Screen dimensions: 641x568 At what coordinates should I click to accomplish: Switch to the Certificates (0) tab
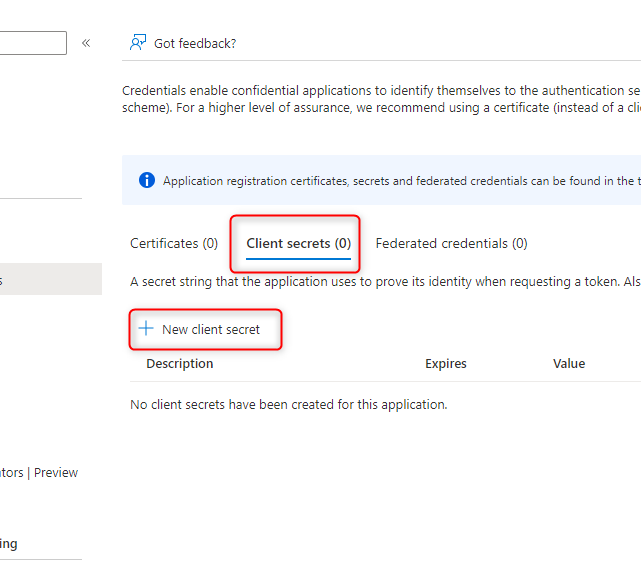tap(174, 243)
